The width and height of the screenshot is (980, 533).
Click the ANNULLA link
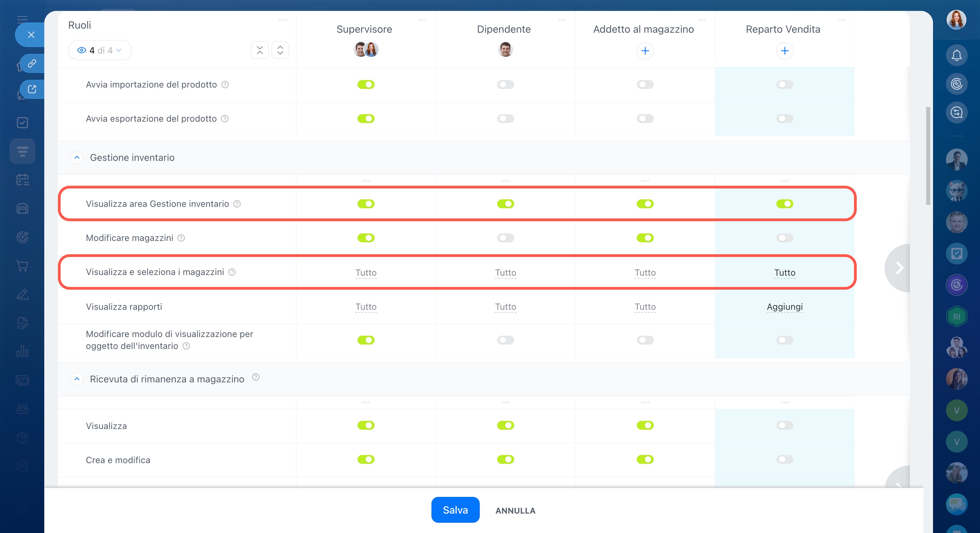(x=515, y=511)
